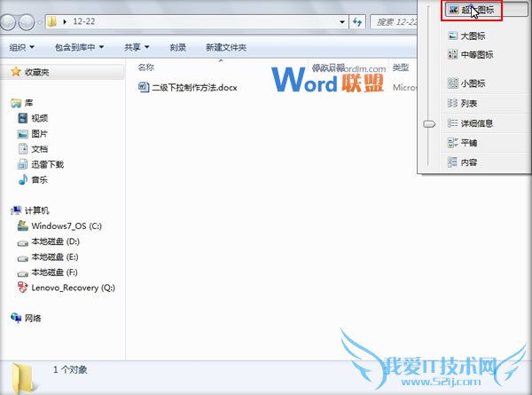Open the Videos (视频) library
Image resolution: width=532 pixels, height=395 pixels.
tap(39, 118)
